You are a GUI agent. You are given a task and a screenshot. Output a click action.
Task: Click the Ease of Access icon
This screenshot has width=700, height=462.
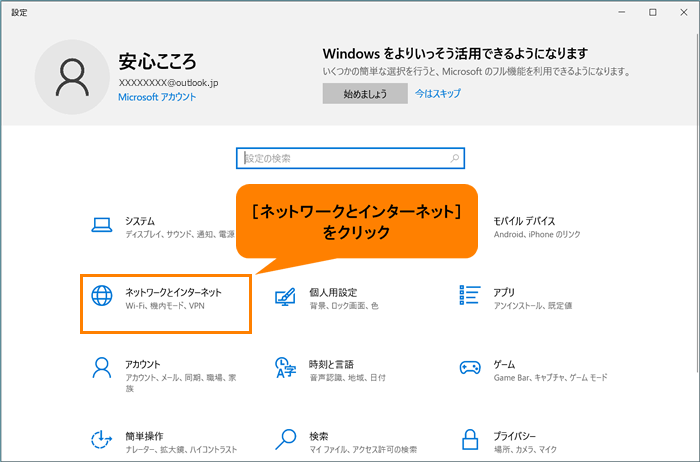102,439
